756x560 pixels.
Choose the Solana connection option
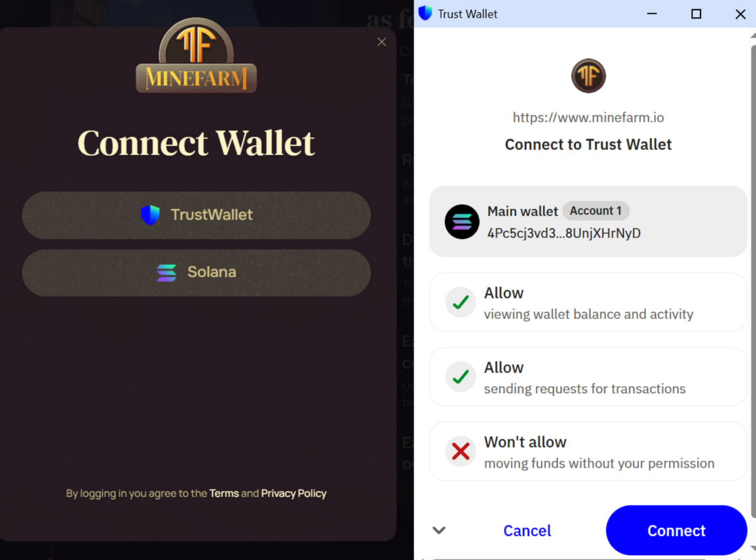(x=196, y=273)
